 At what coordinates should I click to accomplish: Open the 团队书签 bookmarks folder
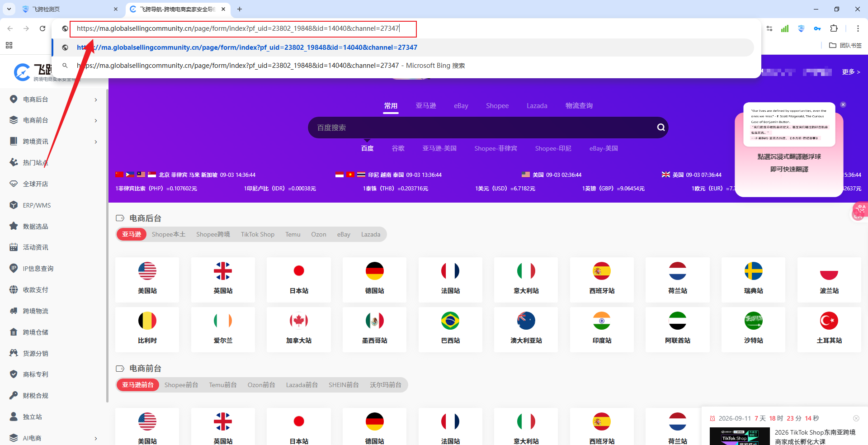click(x=845, y=45)
